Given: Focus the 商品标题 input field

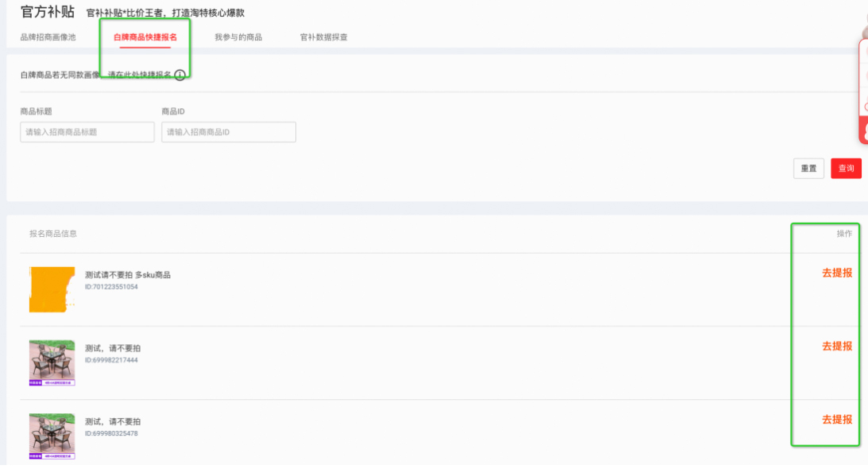Looking at the screenshot, I should point(87,132).
